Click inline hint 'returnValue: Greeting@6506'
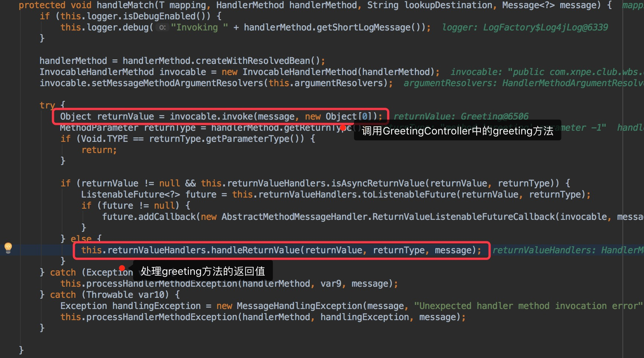Image resolution: width=644 pixels, height=358 pixels. pyautogui.click(x=461, y=117)
